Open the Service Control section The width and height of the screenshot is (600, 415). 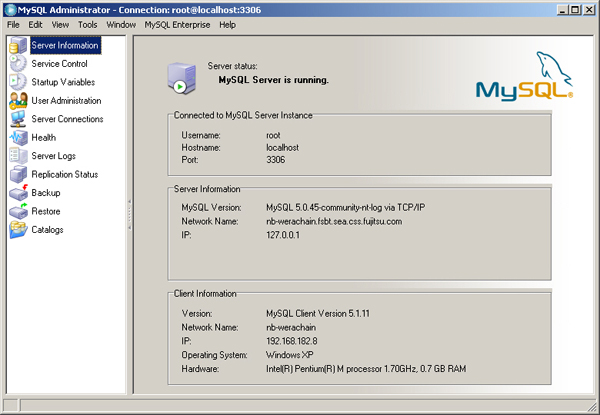[x=59, y=63]
